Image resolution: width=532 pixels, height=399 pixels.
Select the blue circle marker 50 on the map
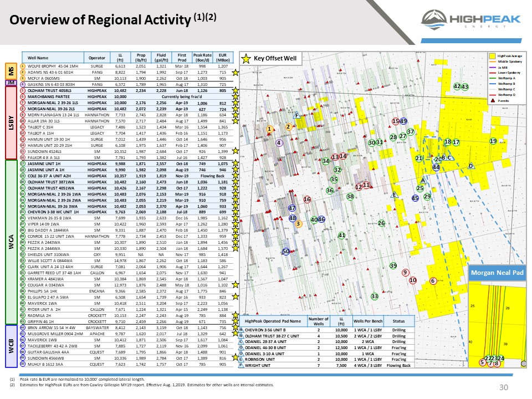(286, 252)
